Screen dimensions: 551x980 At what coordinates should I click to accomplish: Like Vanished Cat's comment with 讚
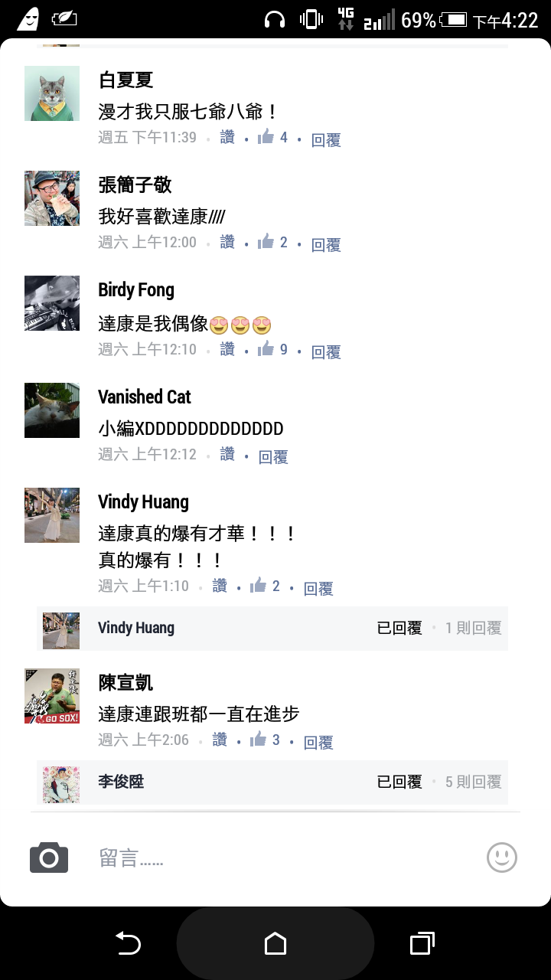click(x=227, y=454)
